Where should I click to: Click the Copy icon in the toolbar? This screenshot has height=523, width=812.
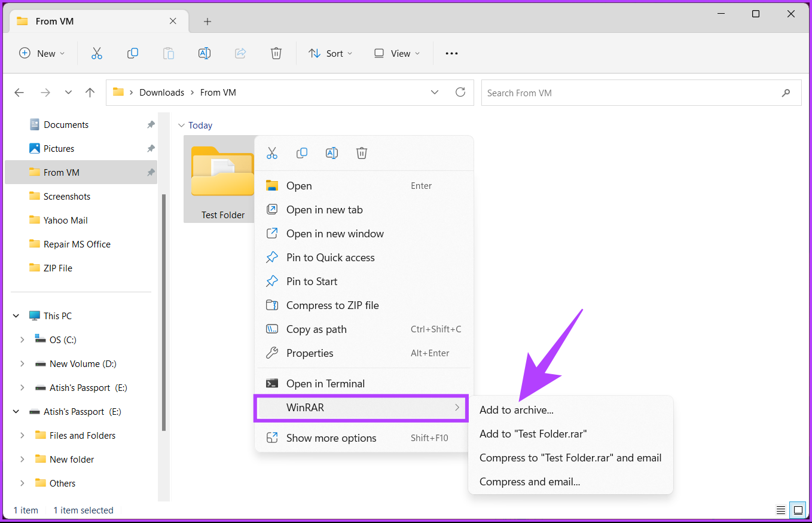click(x=133, y=53)
